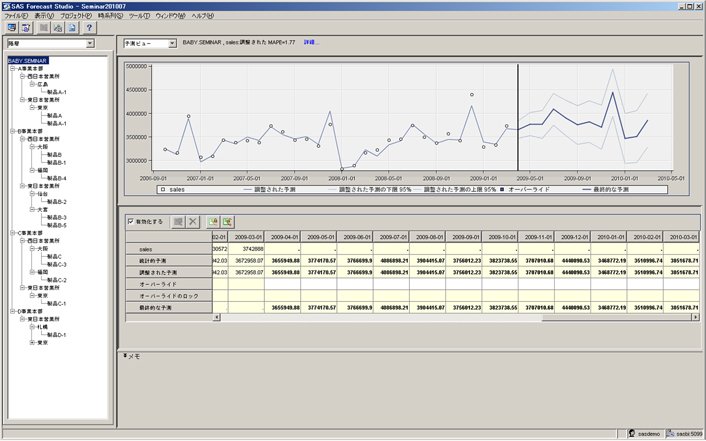This screenshot has height=441, width=706.
Task: Open the 表示 menu
Action: coord(44,16)
